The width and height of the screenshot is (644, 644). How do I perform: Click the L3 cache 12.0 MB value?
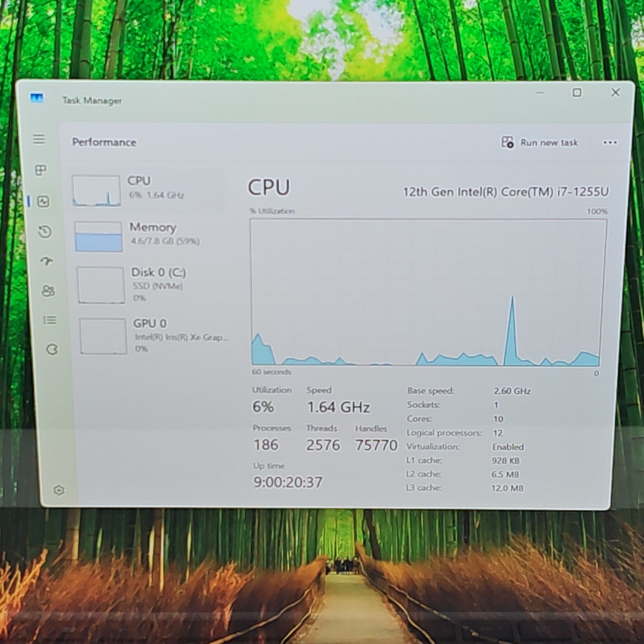coord(507,488)
